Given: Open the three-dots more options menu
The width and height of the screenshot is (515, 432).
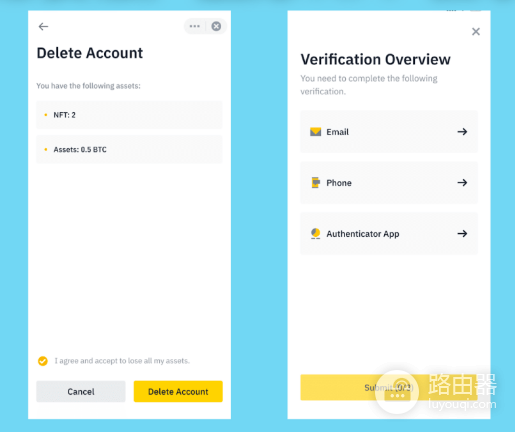Looking at the screenshot, I should (195, 26).
